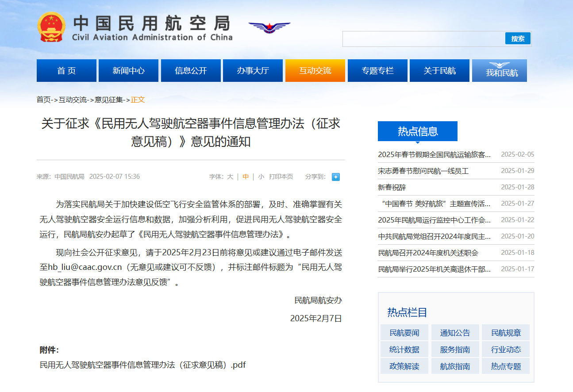Click the CAAC winged emblem icon
573x392 pixels.
point(269,27)
